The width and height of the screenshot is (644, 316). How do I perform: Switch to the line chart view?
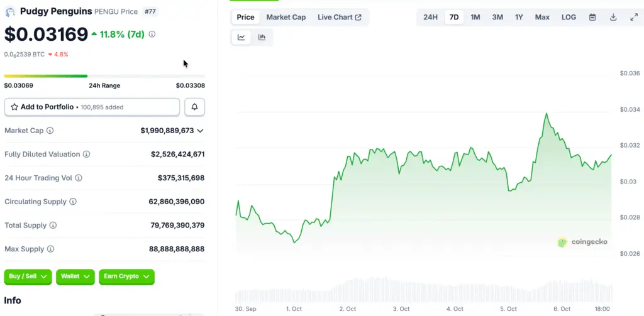coord(241,38)
